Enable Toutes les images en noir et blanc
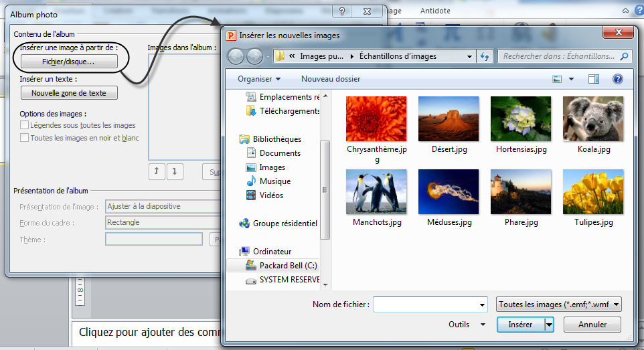Image resolution: width=644 pixels, height=350 pixels. pos(25,138)
